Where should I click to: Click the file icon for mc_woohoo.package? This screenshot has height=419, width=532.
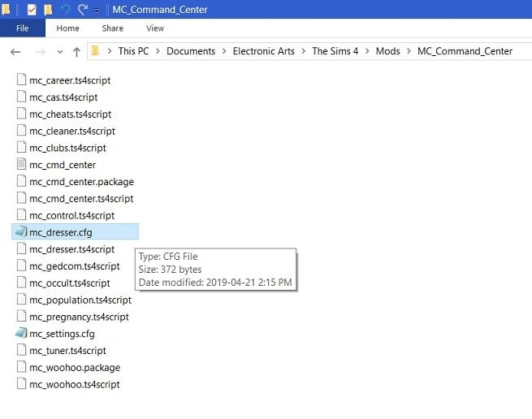(21, 366)
